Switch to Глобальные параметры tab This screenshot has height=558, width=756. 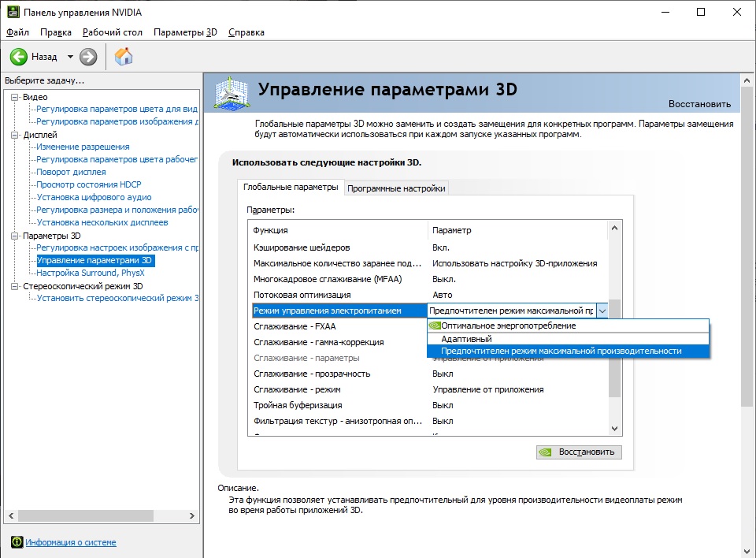pyautogui.click(x=291, y=187)
